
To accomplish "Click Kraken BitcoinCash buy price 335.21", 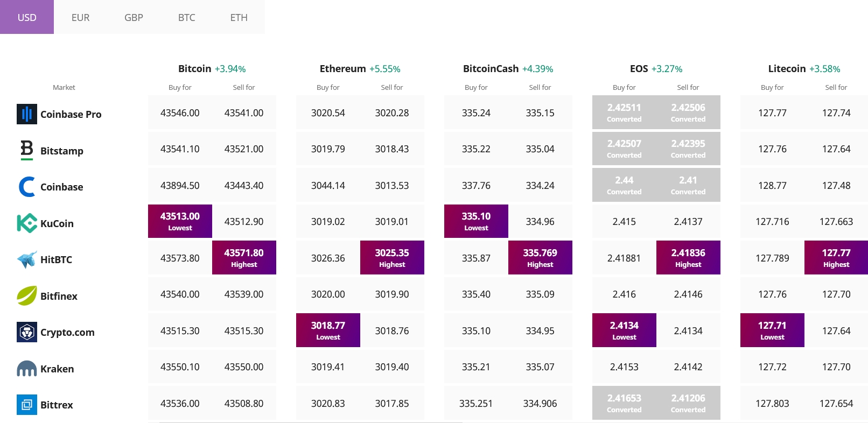I will coord(476,367).
